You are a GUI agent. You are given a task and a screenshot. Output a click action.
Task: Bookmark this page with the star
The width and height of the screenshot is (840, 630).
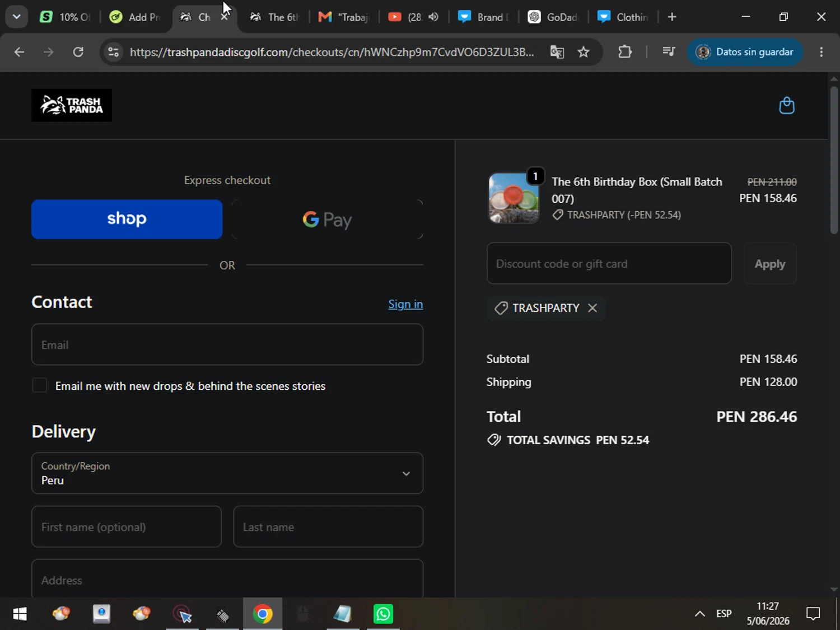pyautogui.click(x=584, y=52)
